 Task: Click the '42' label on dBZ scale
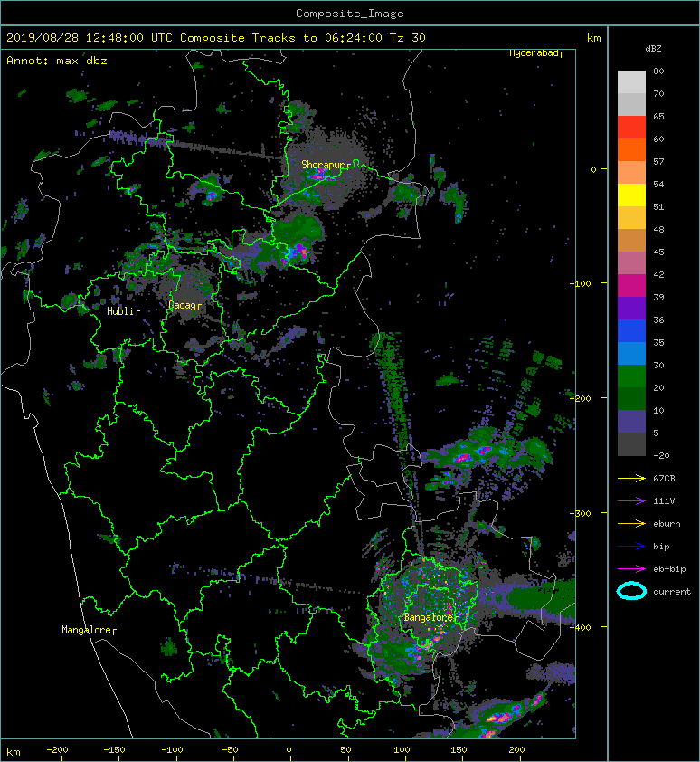click(658, 274)
